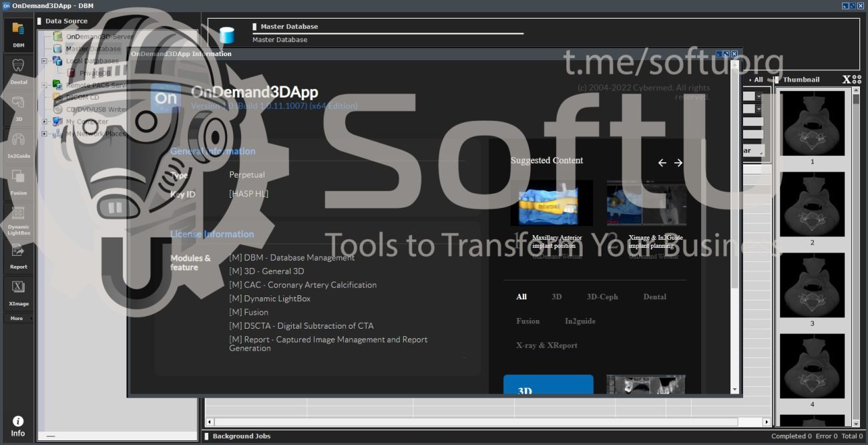Open the Ximage & In2Guide implant planning thumbnail
Screen dimensions: 868x445
coord(646,203)
